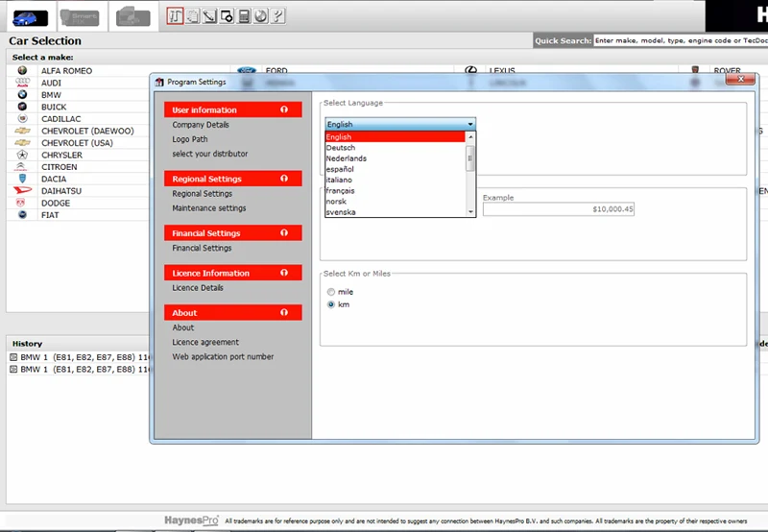Click the User information red header
The image size is (768, 532).
232,109
